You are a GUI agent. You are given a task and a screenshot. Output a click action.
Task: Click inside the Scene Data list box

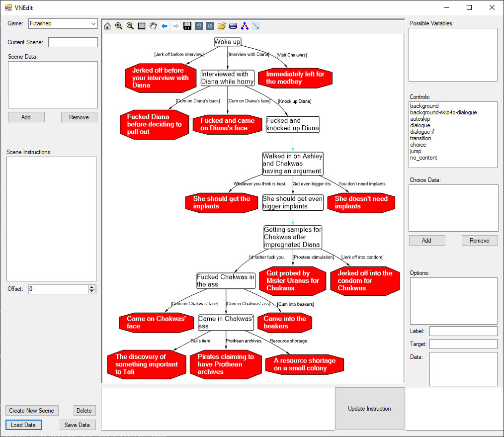[x=53, y=85]
